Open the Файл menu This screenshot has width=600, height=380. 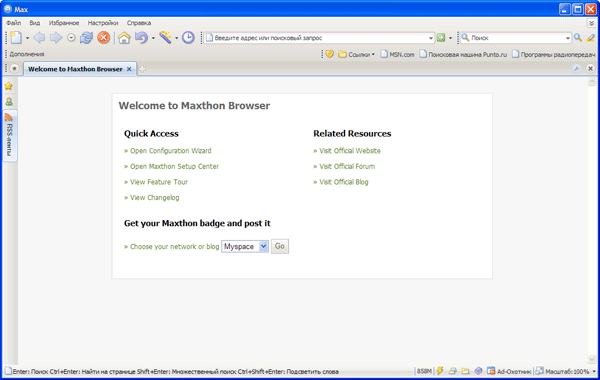pos(13,23)
